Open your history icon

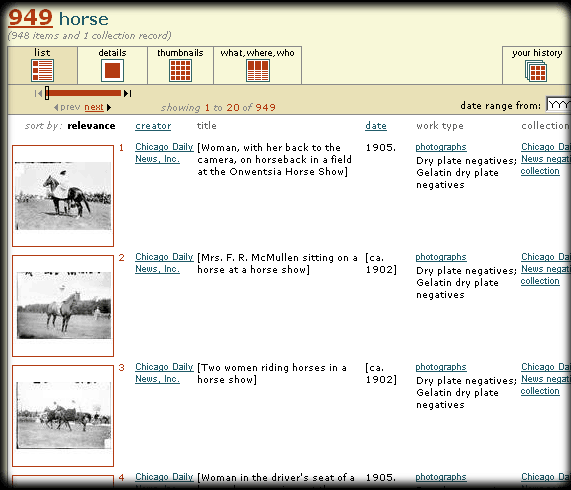click(536, 71)
